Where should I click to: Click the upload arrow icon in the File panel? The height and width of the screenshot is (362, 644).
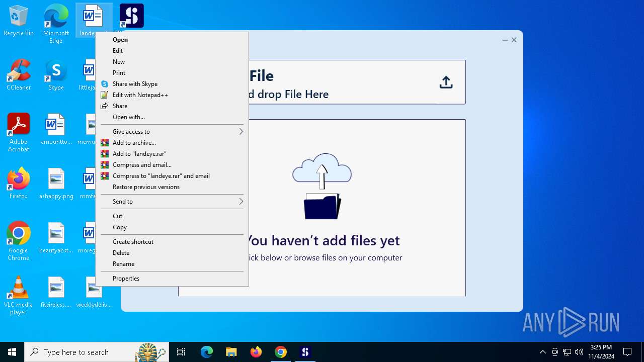[x=446, y=82]
